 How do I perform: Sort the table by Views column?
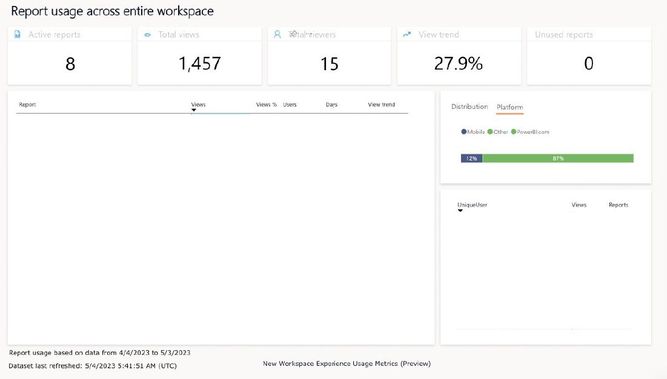tap(198, 105)
